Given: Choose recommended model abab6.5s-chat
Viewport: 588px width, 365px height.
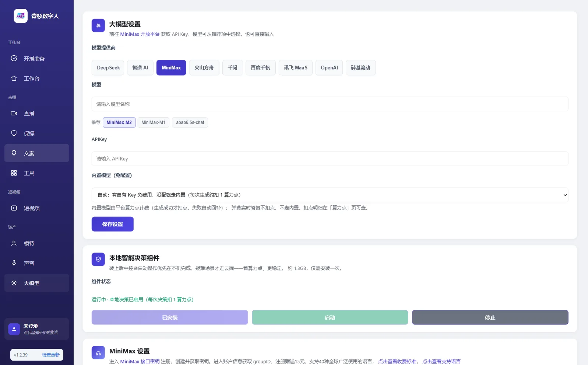Looking at the screenshot, I should pos(190,122).
